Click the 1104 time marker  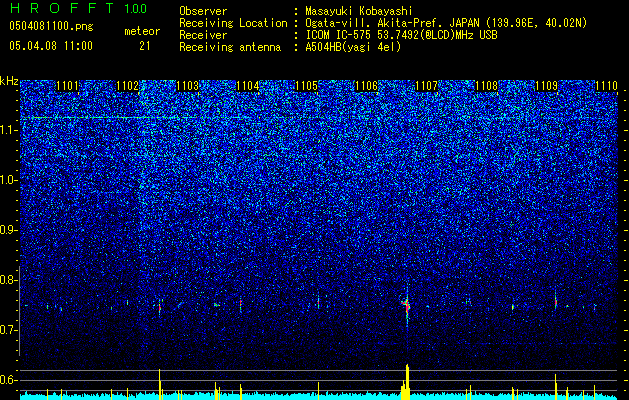click(248, 86)
